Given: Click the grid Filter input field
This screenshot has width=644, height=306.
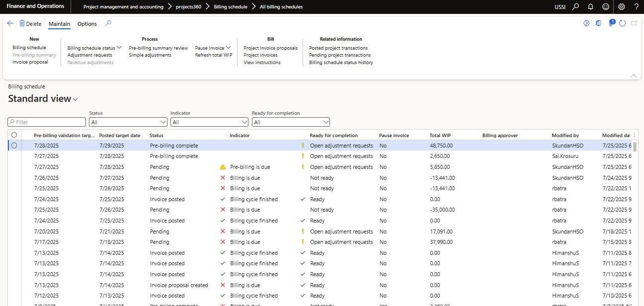Looking at the screenshot, I should pos(47,122).
